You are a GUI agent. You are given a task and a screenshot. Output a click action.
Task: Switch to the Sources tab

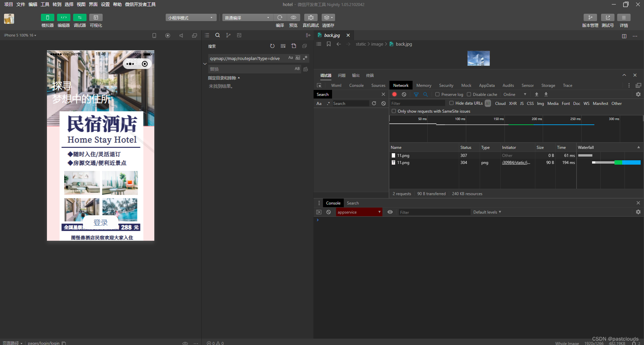tap(378, 85)
